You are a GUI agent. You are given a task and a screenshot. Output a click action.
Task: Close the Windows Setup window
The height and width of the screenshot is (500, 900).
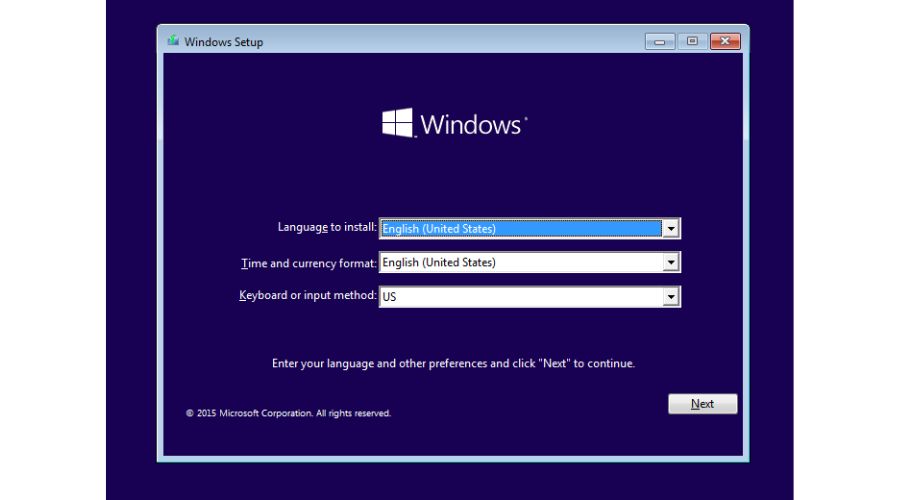pos(725,41)
